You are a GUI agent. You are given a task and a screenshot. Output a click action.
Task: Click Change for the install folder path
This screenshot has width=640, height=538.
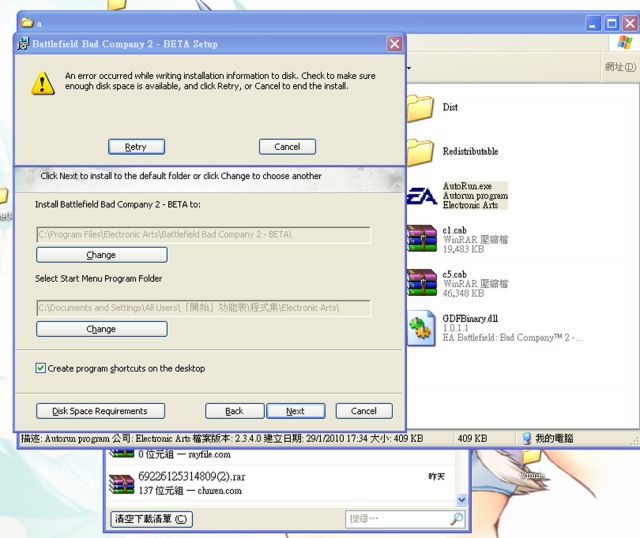[101, 255]
